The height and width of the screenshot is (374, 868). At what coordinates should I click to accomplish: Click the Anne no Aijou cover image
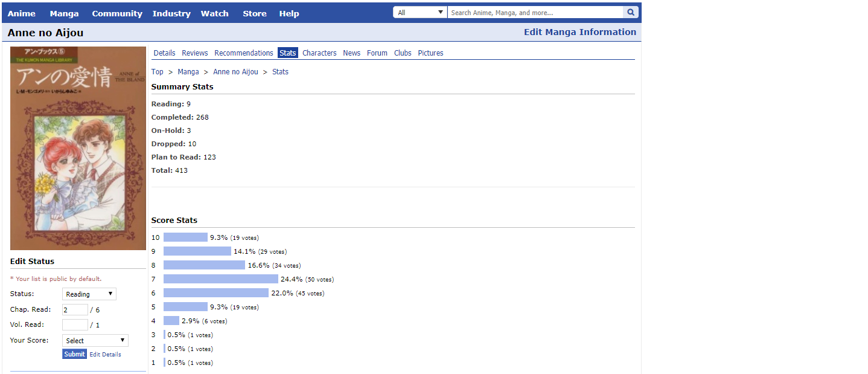78,148
